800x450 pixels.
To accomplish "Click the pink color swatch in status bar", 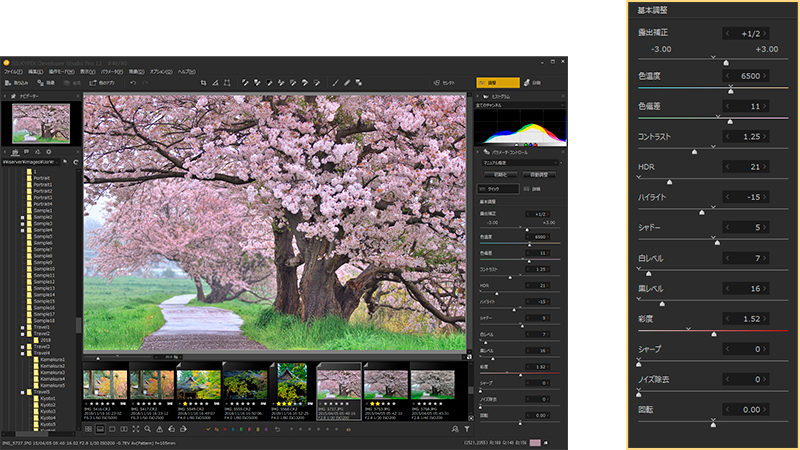I will [535, 443].
